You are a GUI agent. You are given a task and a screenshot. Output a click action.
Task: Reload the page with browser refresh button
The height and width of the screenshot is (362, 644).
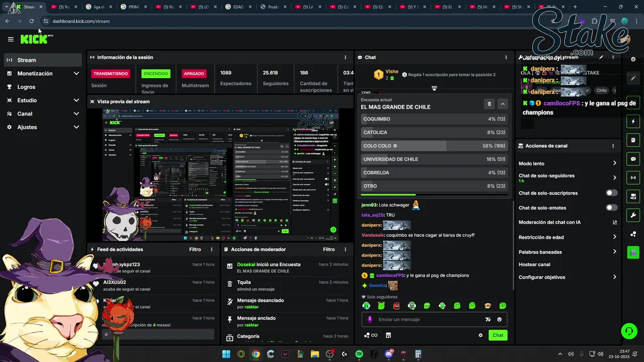point(31,21)
